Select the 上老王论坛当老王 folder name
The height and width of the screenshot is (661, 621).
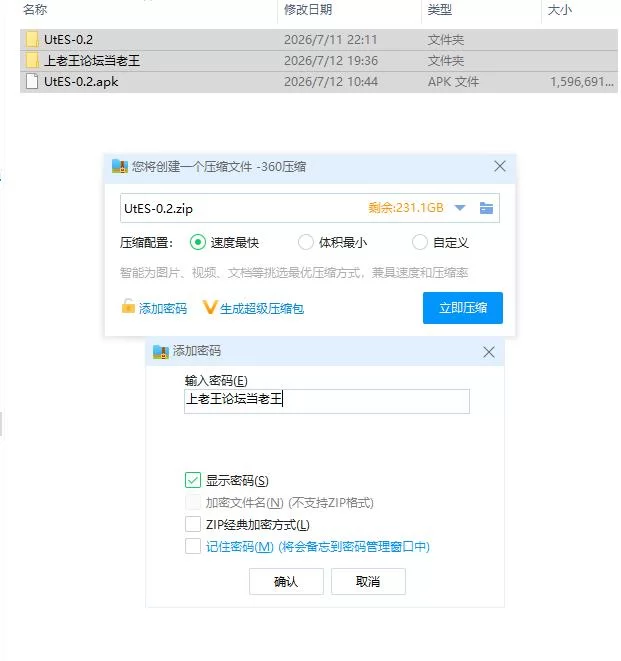pyautogui.click(x=92, y=61)
